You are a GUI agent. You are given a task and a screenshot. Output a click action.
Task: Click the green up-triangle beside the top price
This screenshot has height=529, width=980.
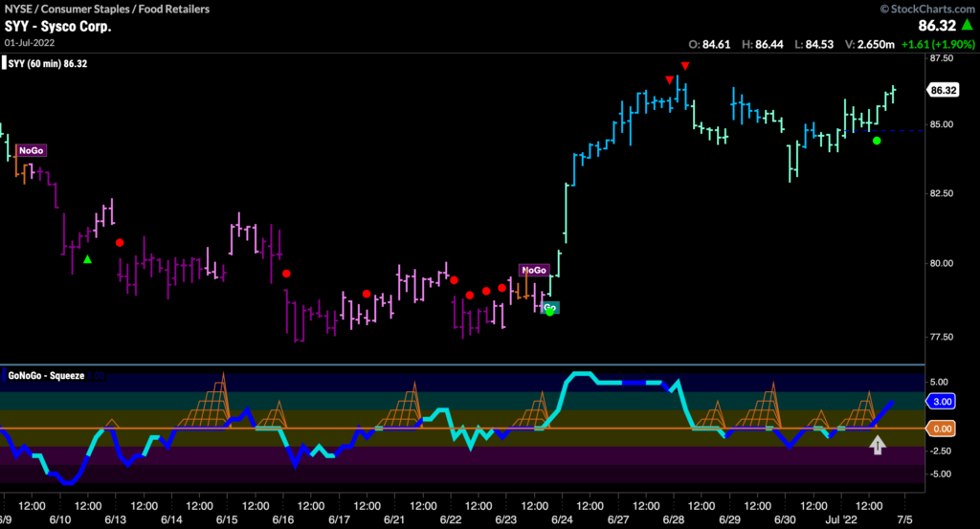point(968,25)
